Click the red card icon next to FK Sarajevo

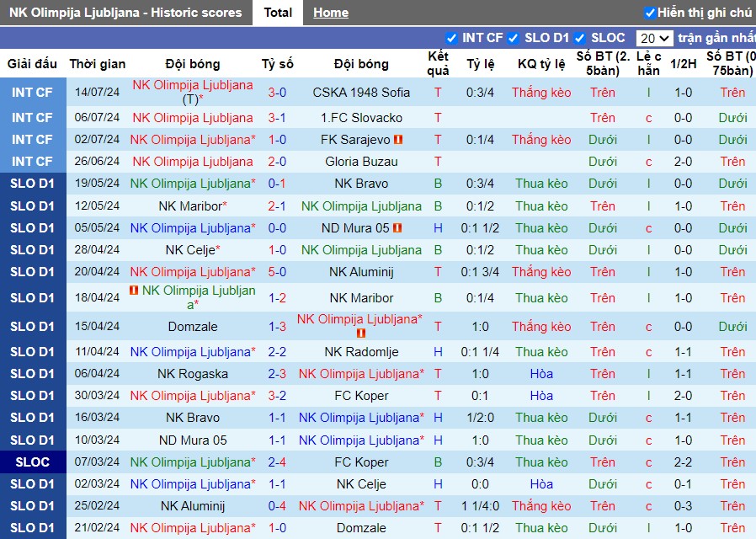[x=398, y=140]
